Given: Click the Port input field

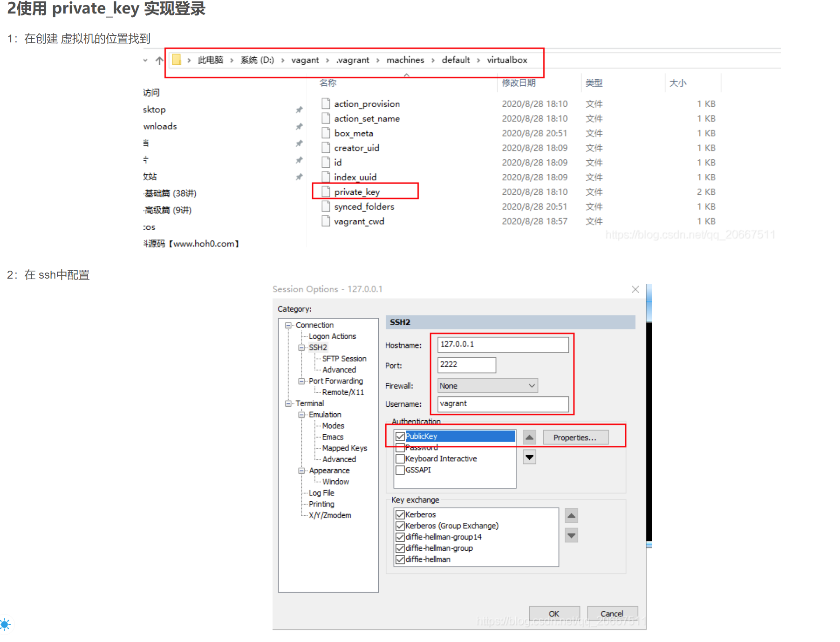Looking at the screenshot, I should coord(466,365).
